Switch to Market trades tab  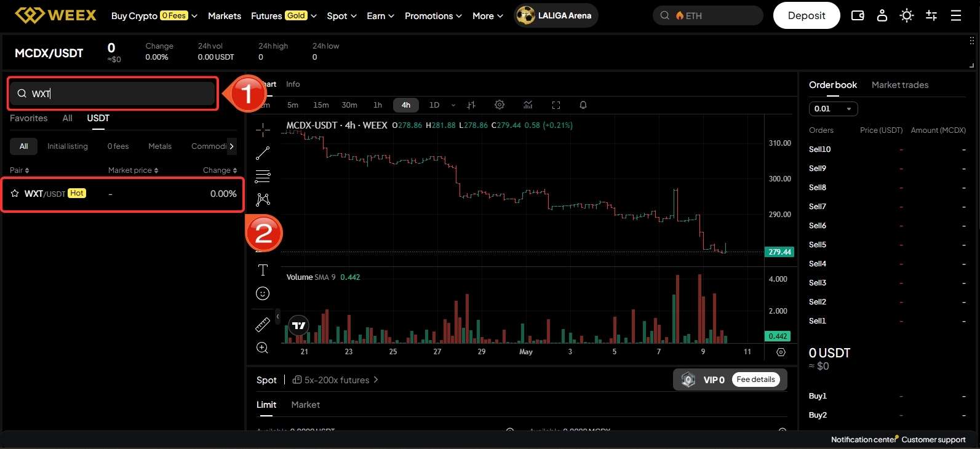pos(900,85)
